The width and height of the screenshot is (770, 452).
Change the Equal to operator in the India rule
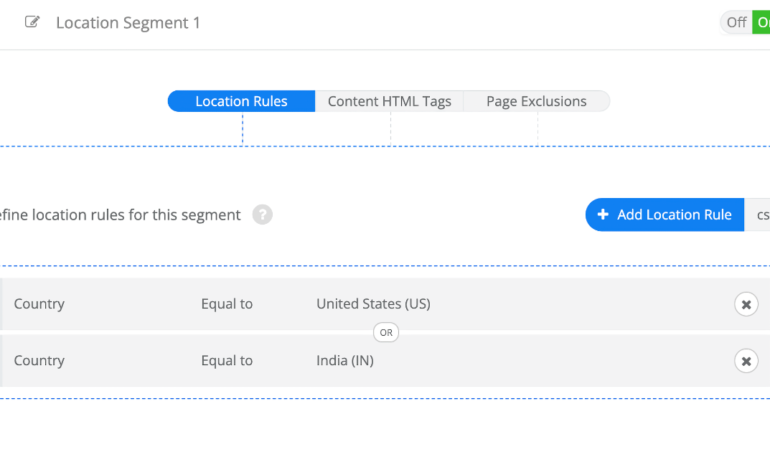pos(226,361)
